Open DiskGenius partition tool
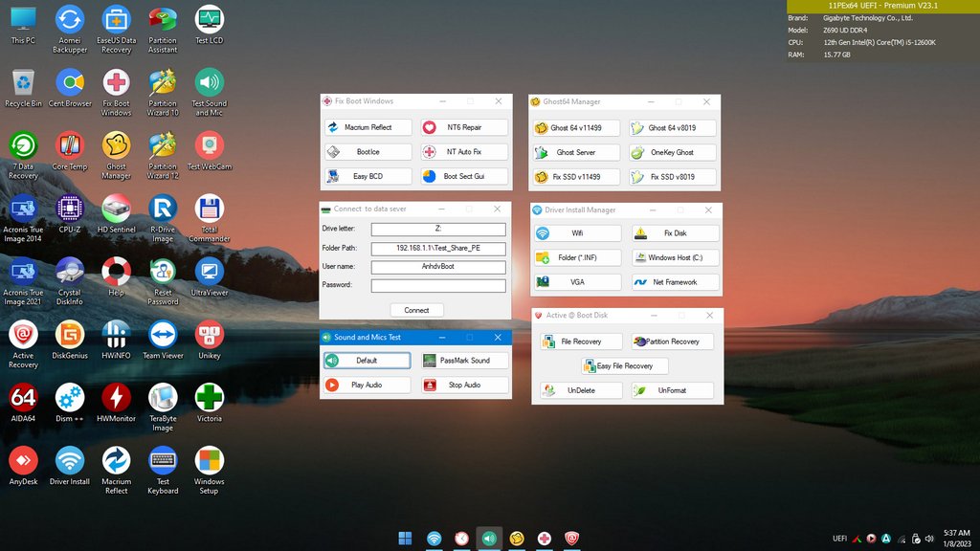This screenshot has height=551, width=980. point(69,337)
